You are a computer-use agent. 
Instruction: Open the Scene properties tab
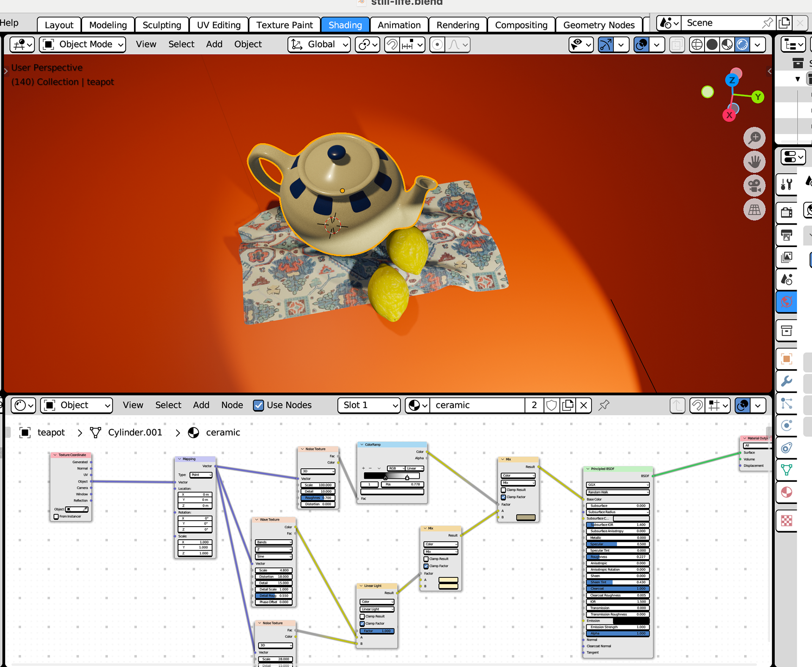click(x=787, y=280)
